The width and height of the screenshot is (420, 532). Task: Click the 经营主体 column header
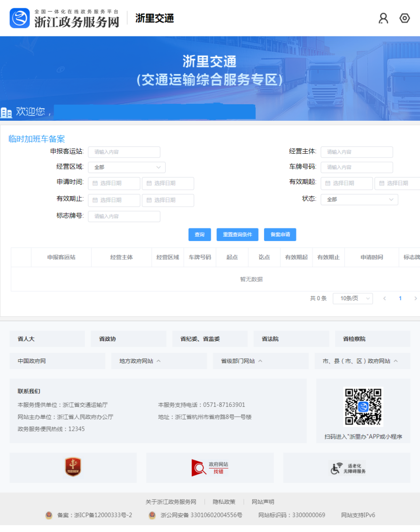[122, 257]
